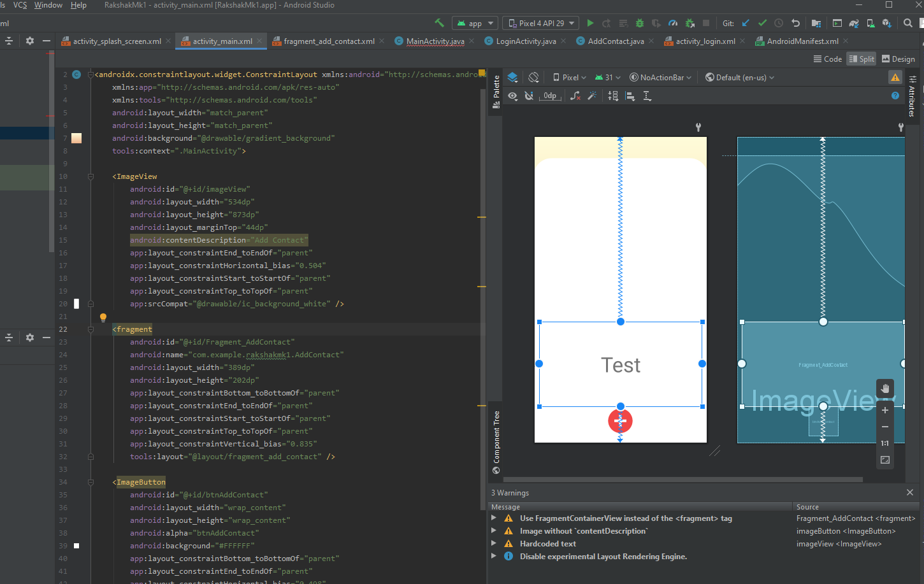Open the Default (en-us) locale selector

point(740,77)
